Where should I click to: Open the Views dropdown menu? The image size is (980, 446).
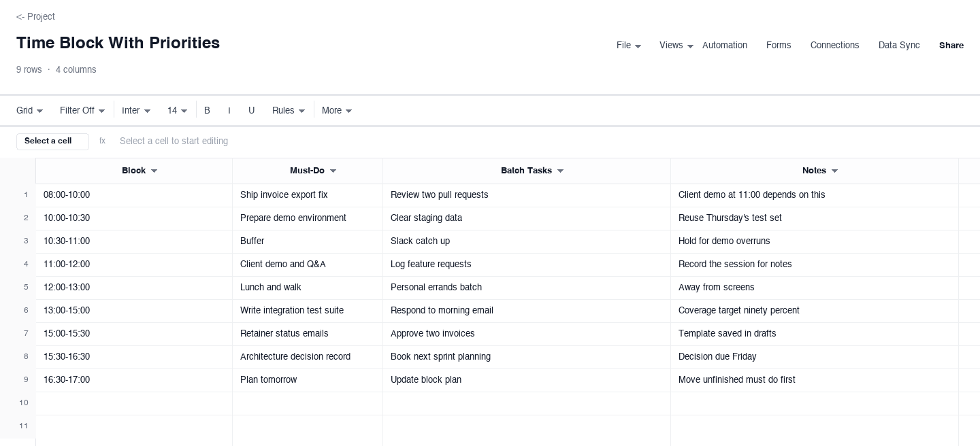(x=676, y=46)
